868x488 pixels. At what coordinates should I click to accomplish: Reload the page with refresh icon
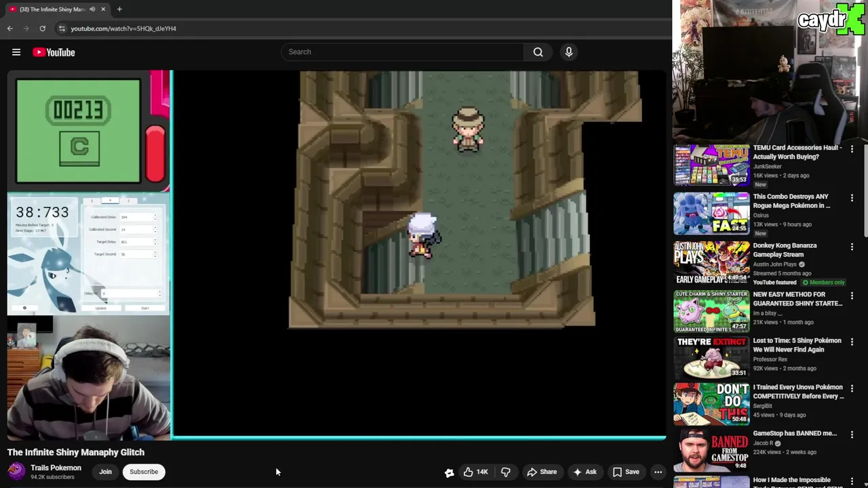(x=43, y=28)
